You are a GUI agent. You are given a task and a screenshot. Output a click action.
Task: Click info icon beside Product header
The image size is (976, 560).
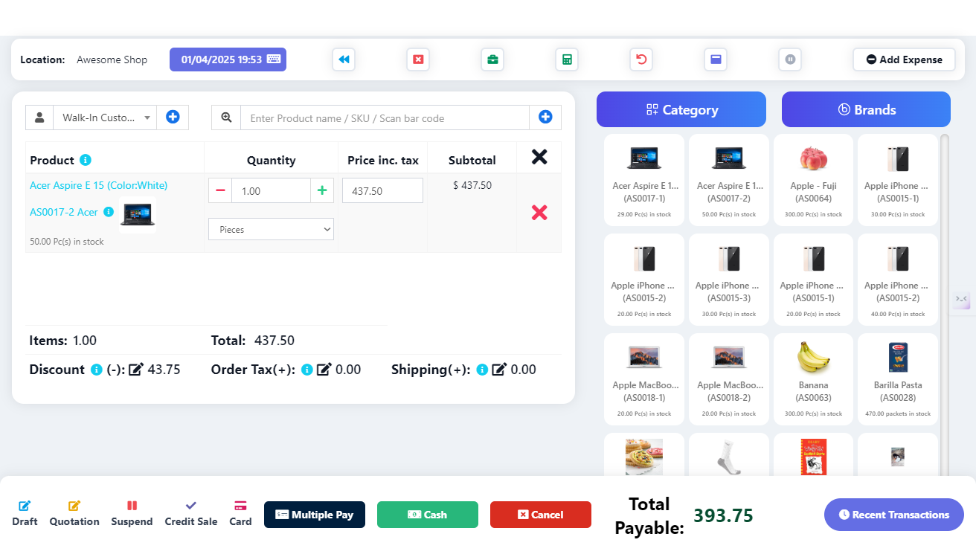(86, 160)
